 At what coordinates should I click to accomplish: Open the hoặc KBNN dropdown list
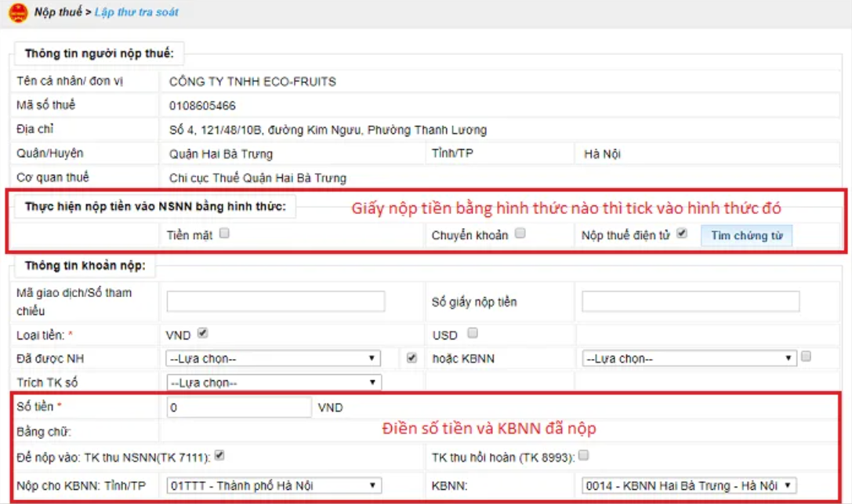(689, 358)
